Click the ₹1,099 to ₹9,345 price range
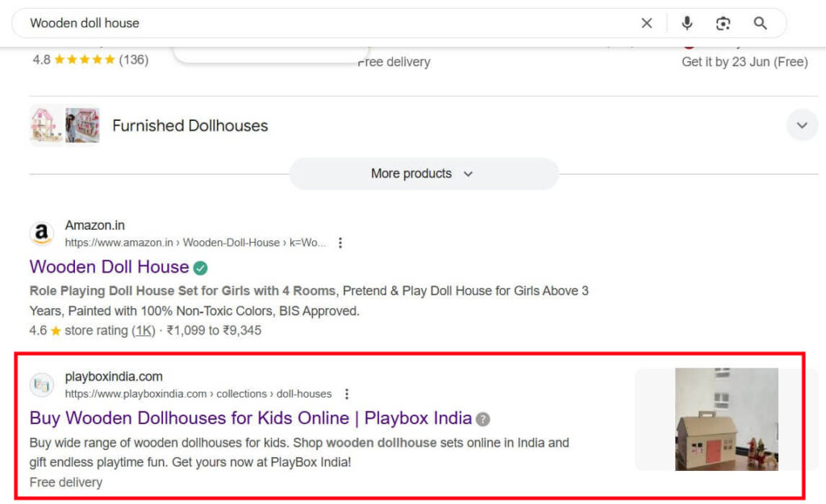 pos(214,331)
